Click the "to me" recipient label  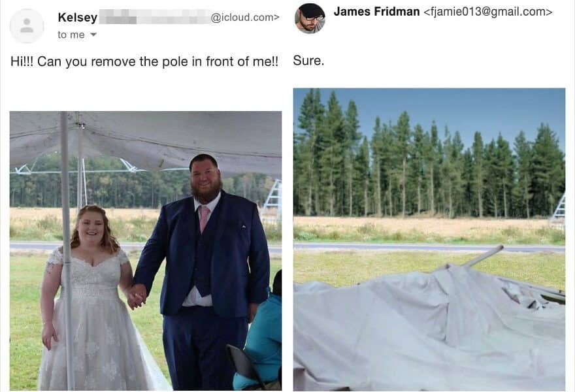point(71,35)
